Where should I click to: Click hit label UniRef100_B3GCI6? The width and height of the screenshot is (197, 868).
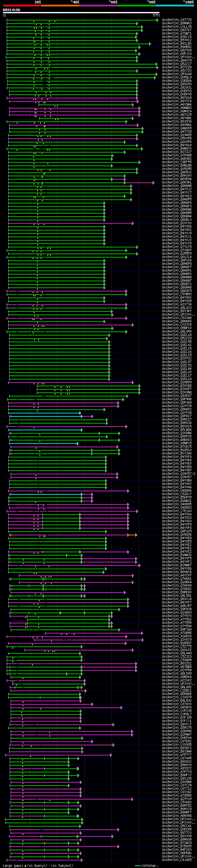click(177, 37)
